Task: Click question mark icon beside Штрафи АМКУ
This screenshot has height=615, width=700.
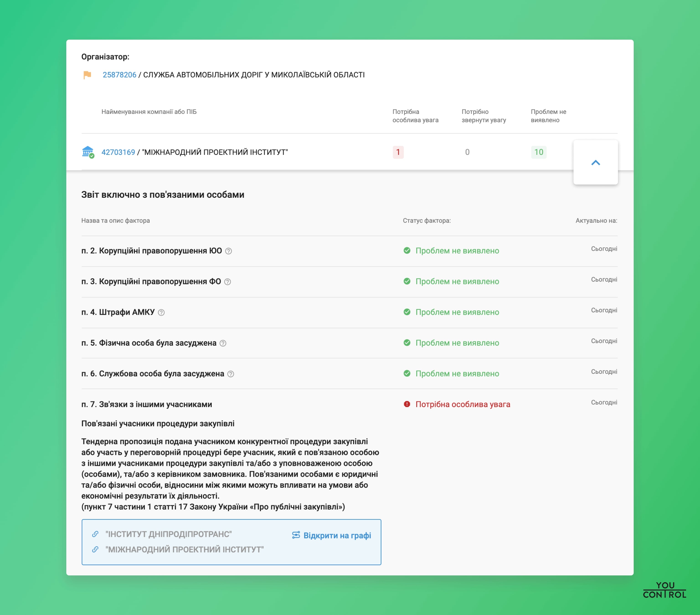Action: pyautogui.click(x=161, y=312)
